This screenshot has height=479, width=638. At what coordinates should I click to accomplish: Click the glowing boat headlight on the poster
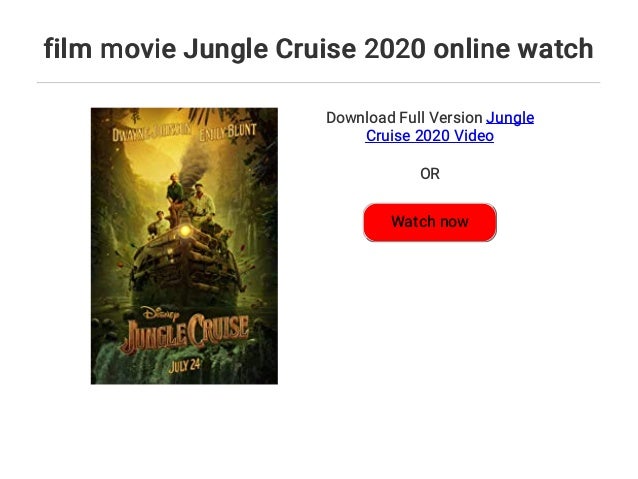pyautogui.click(x=185, y=230)
